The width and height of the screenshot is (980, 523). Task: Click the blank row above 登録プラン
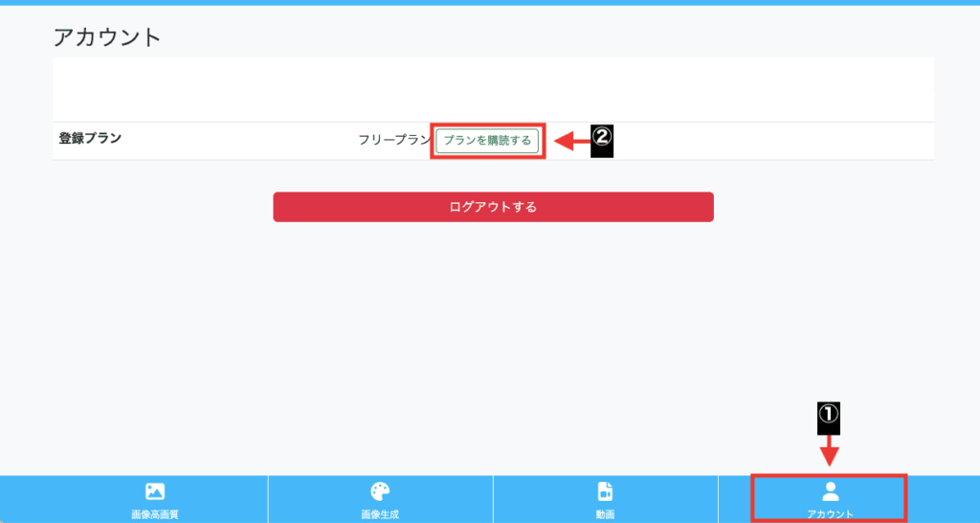[493, 105]
